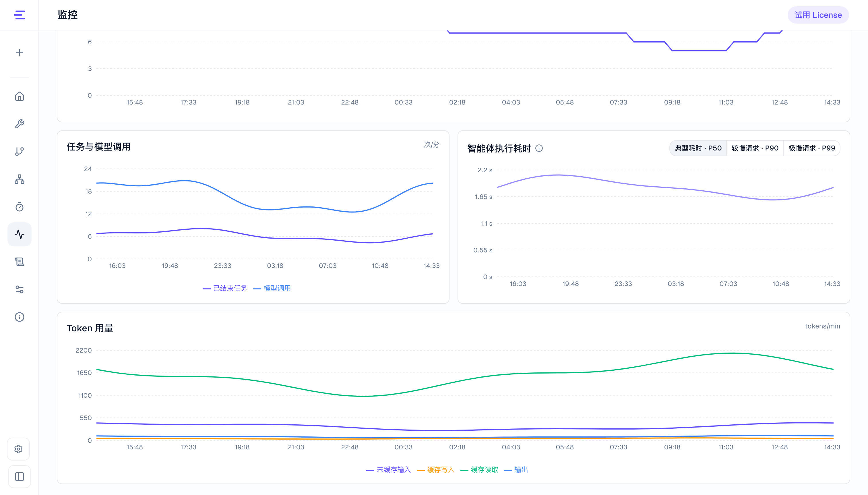Viewport: 868px width, 495px height.
Task: Open the scroll logs icon
Action: click(x=19, y=262)
